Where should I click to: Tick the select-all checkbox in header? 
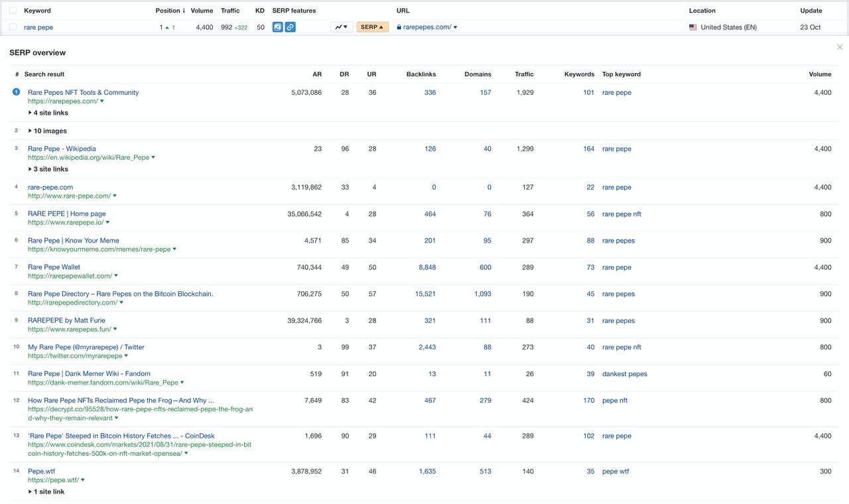(13, 11)
